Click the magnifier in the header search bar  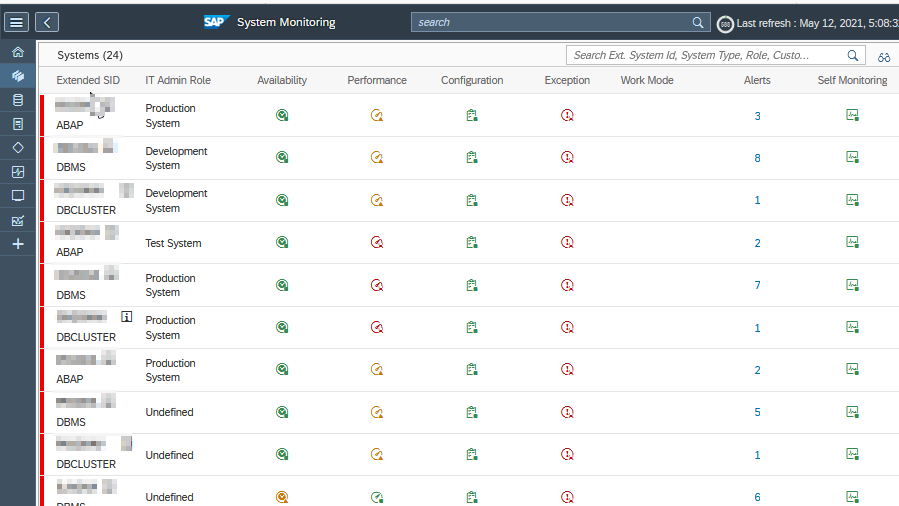697,22
